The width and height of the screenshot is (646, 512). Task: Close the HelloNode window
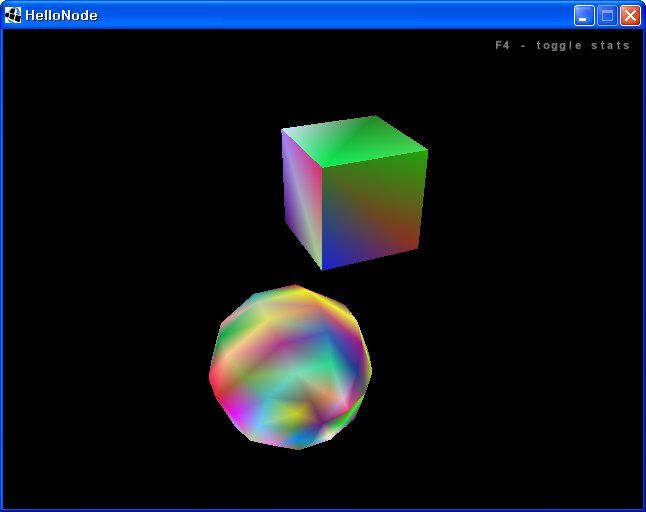[630, 16]
